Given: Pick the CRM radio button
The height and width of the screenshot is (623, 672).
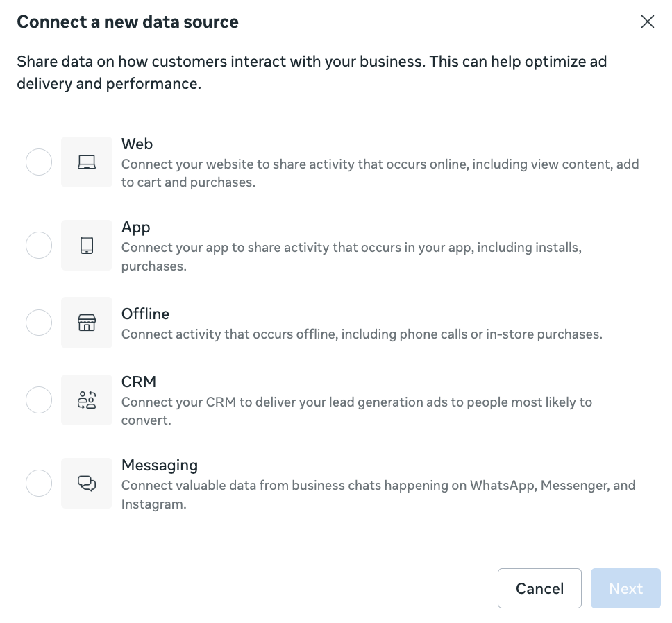Looking at the screenshot, I should [39, 400].
